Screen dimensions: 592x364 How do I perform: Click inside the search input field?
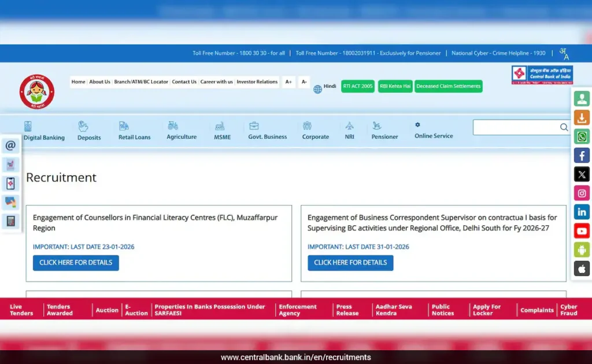515,128
